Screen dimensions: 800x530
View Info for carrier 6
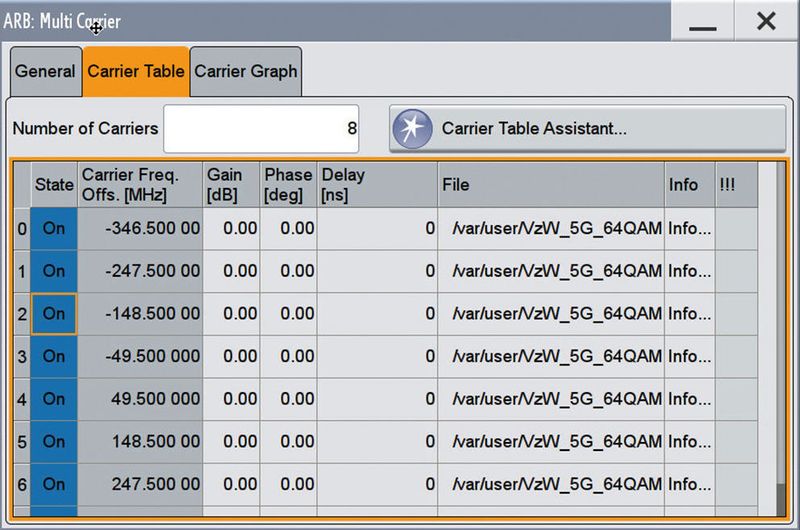690,484
